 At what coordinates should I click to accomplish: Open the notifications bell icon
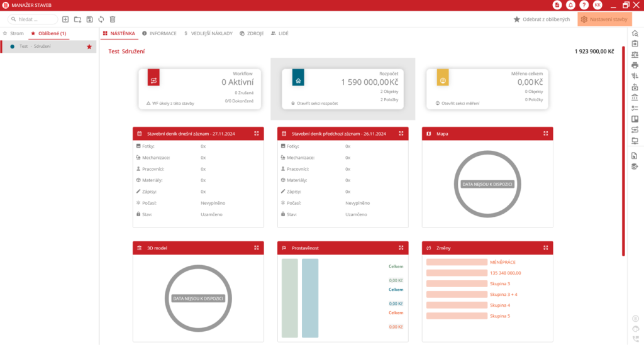[570, 5]
